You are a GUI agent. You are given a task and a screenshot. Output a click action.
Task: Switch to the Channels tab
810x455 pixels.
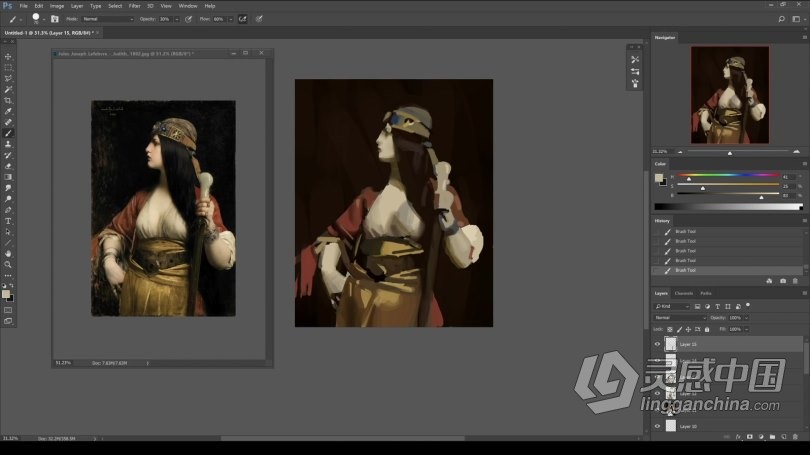(683, 293)
